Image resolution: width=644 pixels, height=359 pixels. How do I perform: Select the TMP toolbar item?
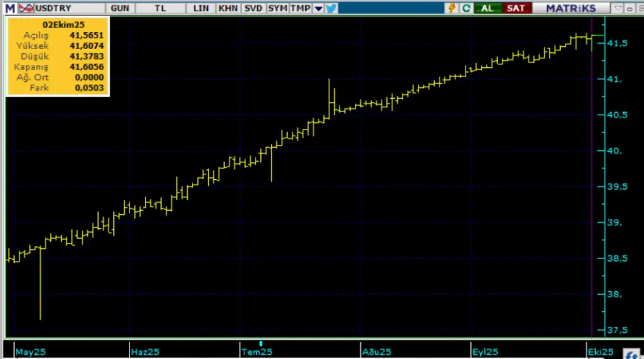(x=300, y=8)
